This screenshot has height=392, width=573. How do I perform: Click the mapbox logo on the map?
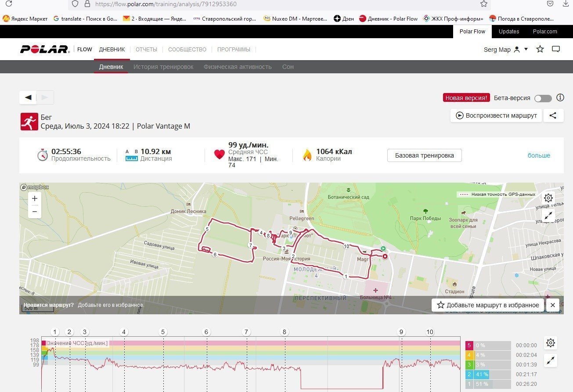(35, 187)
